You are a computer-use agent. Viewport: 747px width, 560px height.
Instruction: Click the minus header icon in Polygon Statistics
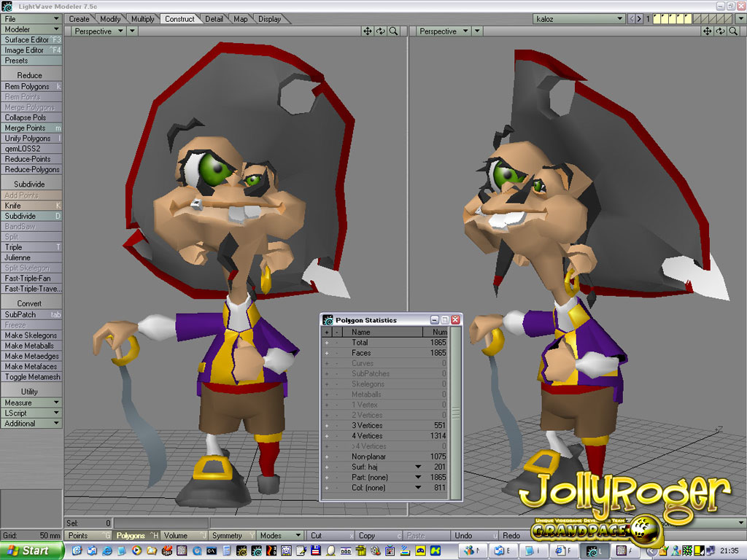pyautogui.click(x=336, y=332)
